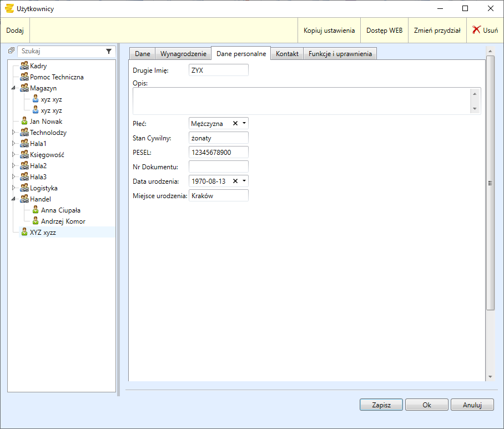Click the filter funnel icon in search box

(x=109, y=51)
